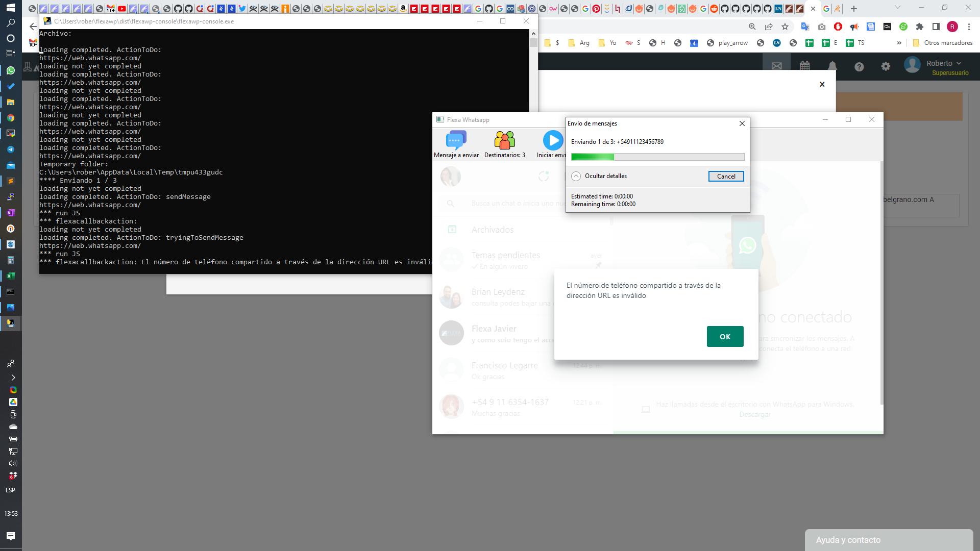980x551 pixels.
Task: Open the Chrome extensions puzzle icon
Action: pyautogui.click(x=920, y=27)
